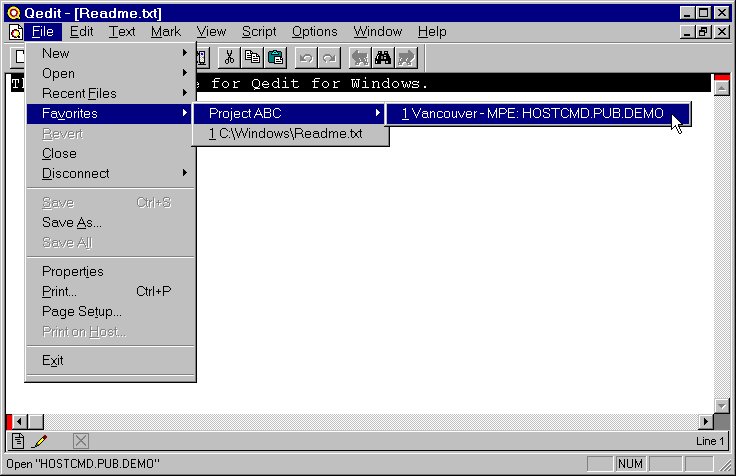Maximize the Qedit application window
The width and height of the screenshot is (736, 476).
tap(703, 13)
